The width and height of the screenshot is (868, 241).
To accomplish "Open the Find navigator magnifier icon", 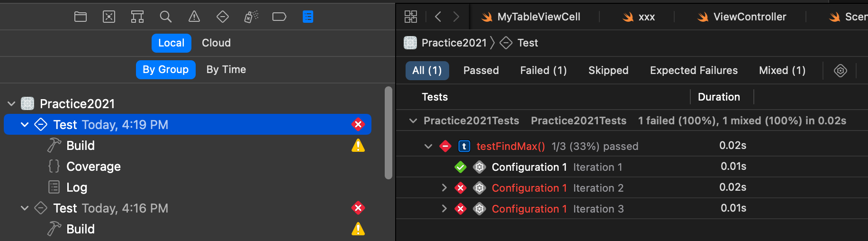I will point(165,17).
